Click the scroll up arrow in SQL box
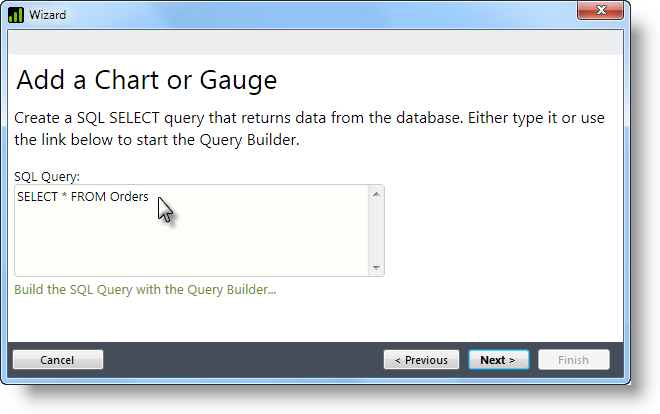This screenshot has width=660, height=414. coord(376,194)
